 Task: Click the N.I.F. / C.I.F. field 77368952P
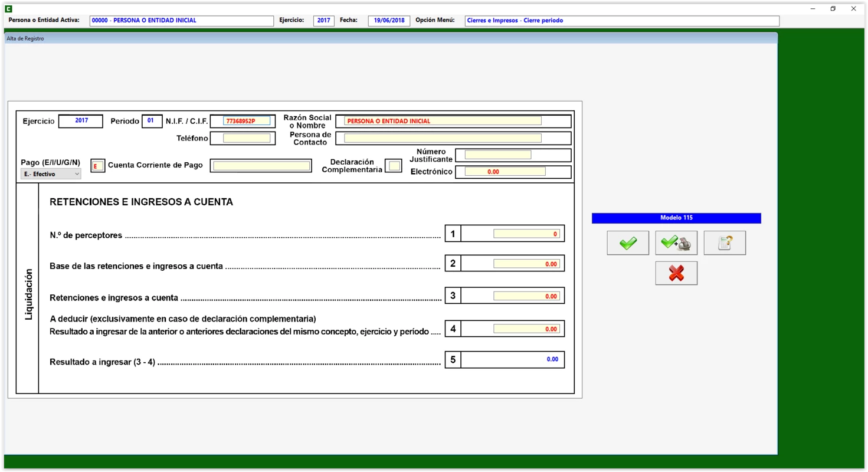tap(247, 121)
